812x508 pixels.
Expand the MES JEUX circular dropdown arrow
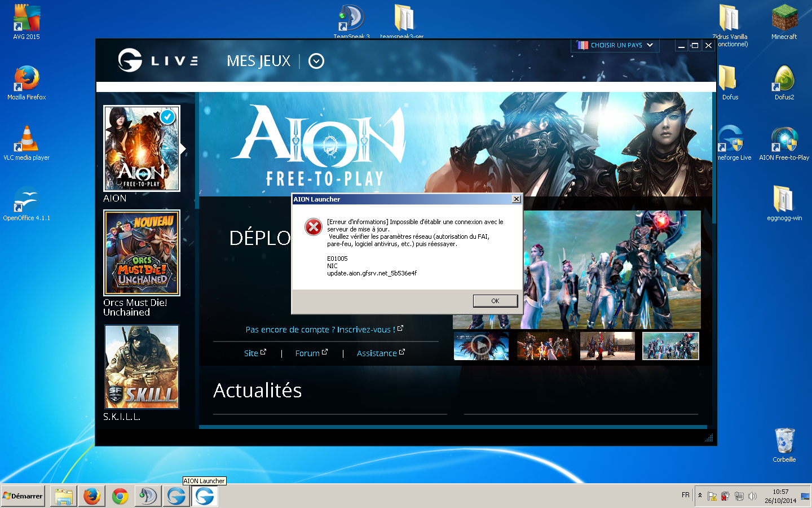coord(316,61)
